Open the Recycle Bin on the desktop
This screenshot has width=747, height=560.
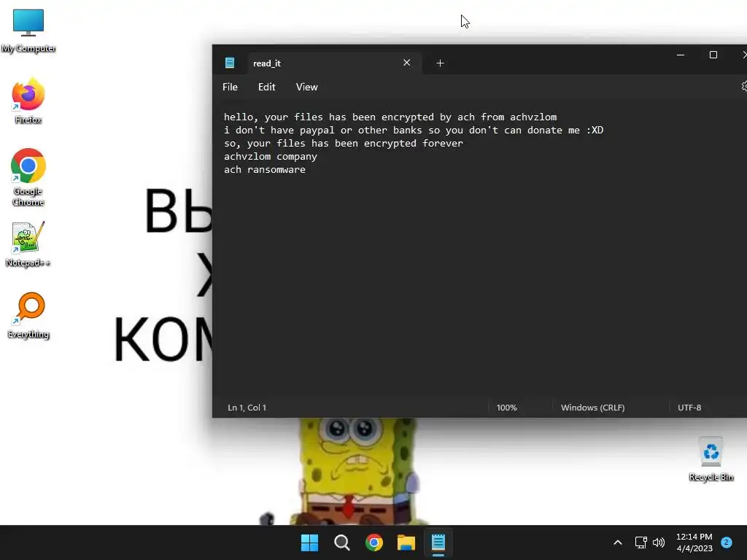tap(711, 459)
